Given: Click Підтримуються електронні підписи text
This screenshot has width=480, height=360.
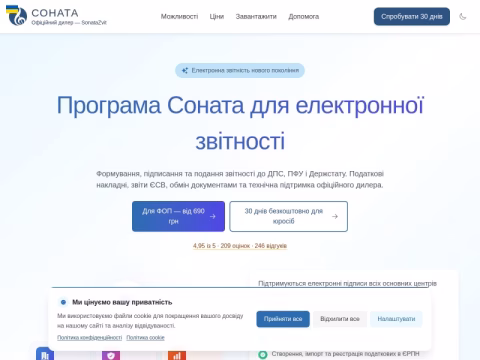Looking at the screenshot, I should click(347, 283).
